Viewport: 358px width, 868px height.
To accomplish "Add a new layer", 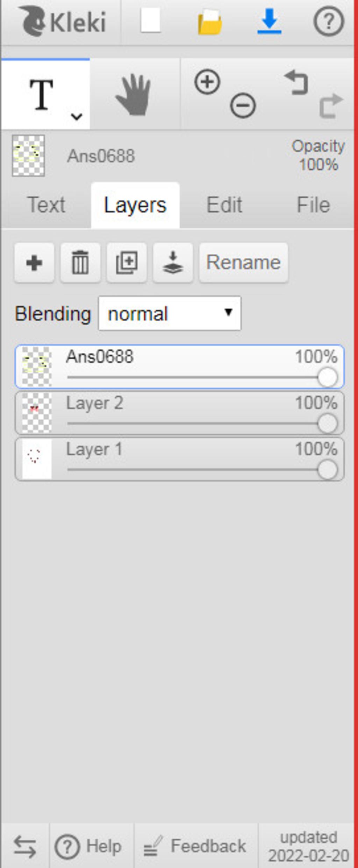I will coord(34,263).
